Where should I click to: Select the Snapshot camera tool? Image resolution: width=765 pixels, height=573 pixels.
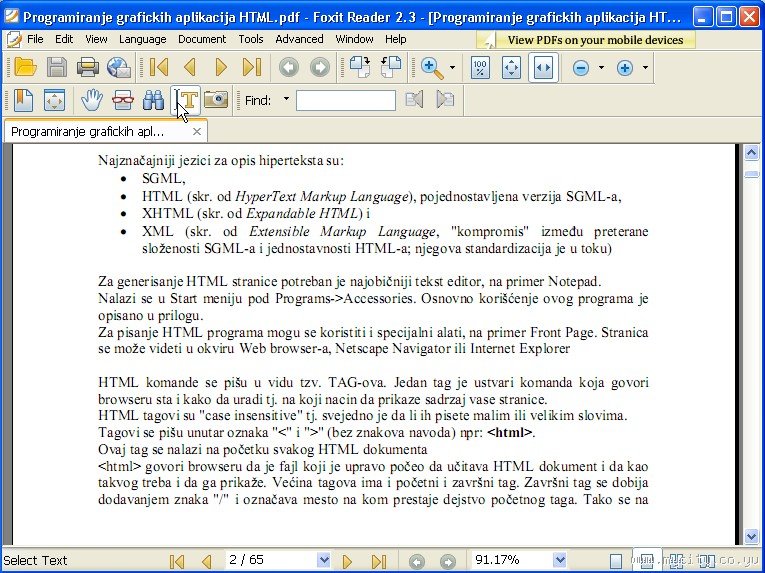click(x=216, y=100)
